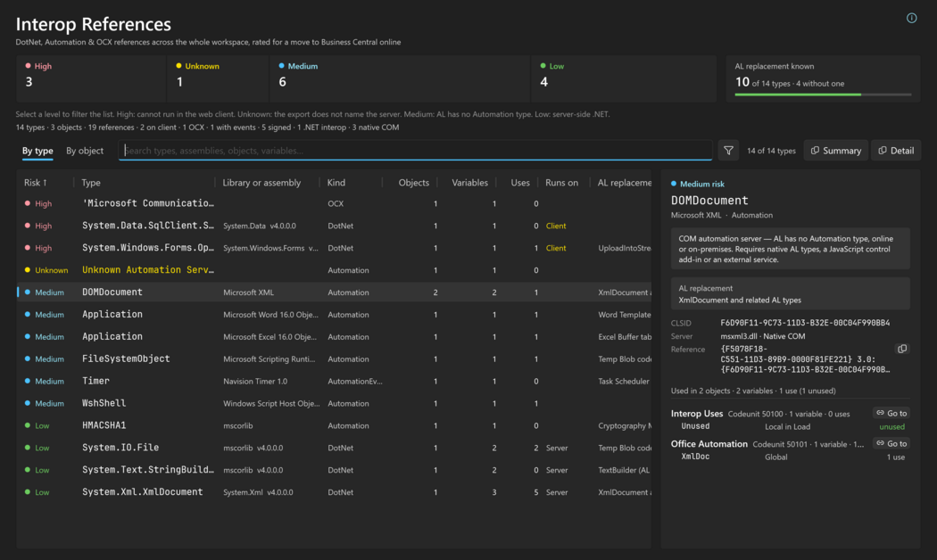937x560 pixels.
Task: Filter list by Medium risk card
Action: point(399,78)
